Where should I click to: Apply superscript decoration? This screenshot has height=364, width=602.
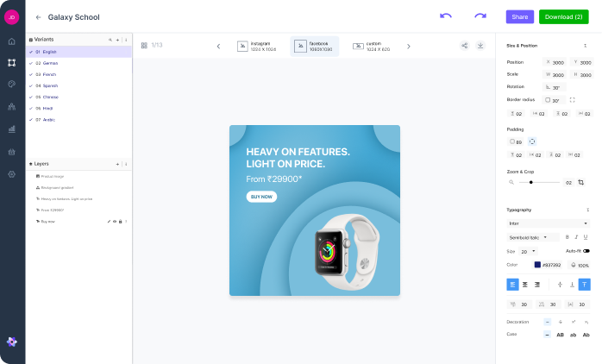click(x=574, y=322)
